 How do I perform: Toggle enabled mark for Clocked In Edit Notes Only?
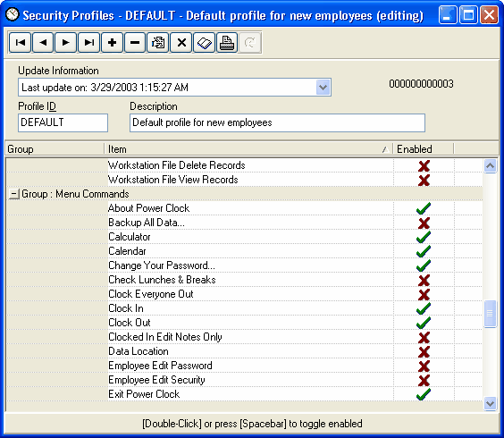pos(424,337)
